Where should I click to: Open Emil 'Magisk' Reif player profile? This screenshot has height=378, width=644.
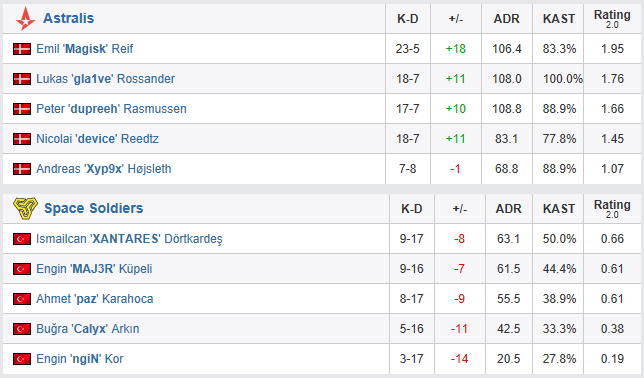coord(85,49)
